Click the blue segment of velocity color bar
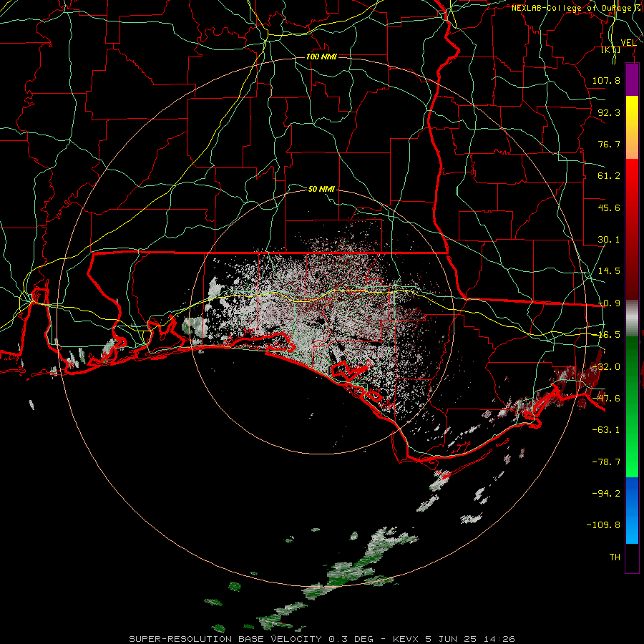644x644 pixels. (x=632, y=510)
